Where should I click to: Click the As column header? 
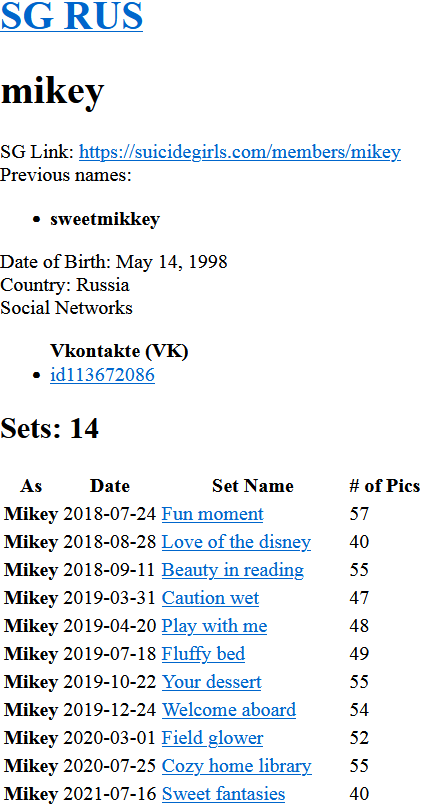[x=31, y=486]
